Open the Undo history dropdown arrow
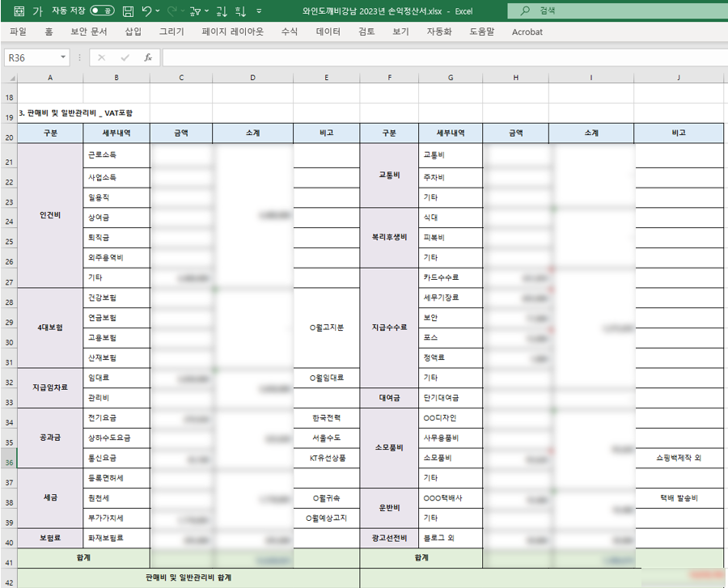 158,11
